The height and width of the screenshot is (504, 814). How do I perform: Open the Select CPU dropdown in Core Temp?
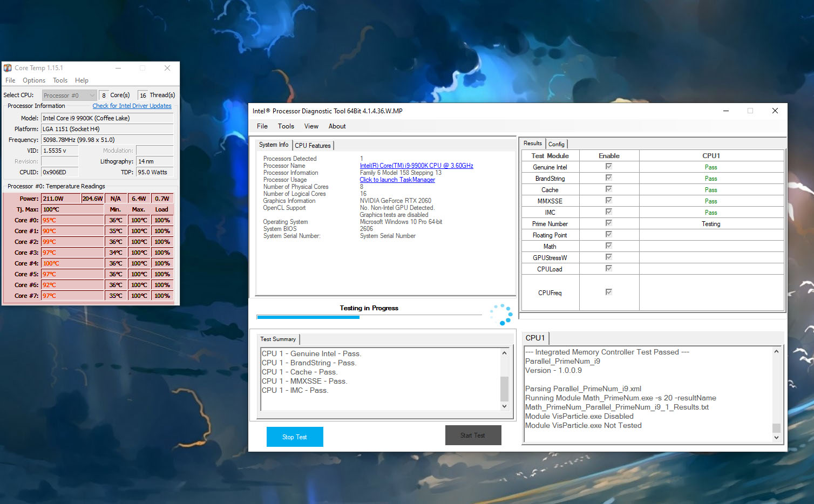tap(69, 96)
